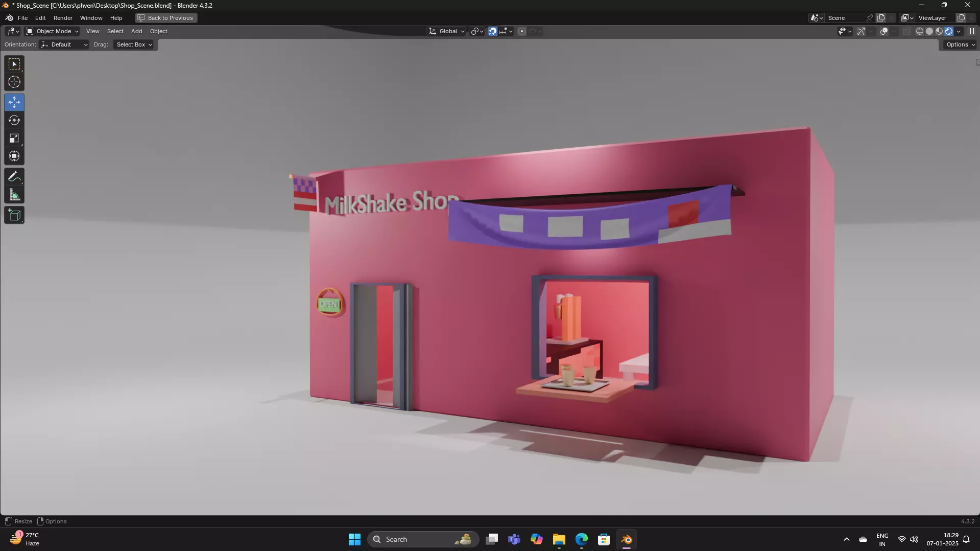Open the Render menu
The width and height of the screenshot is (980, 551).
coord(63,18)
